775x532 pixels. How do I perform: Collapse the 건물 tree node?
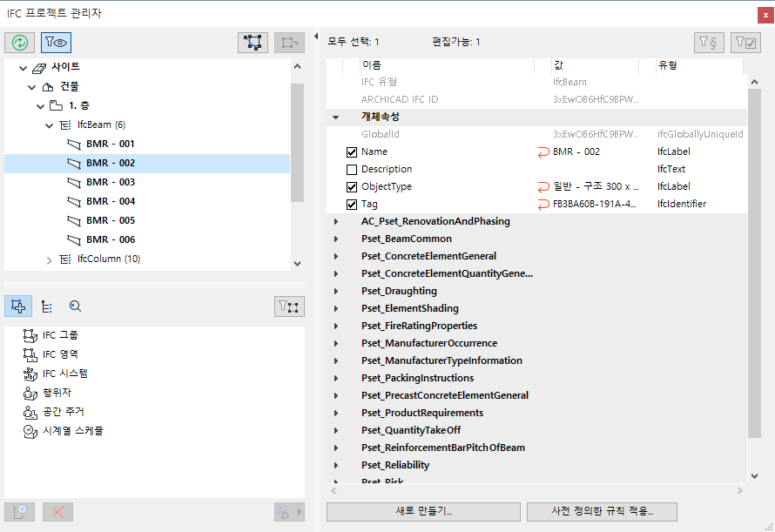pyautogui.click(x=31, y=87)
